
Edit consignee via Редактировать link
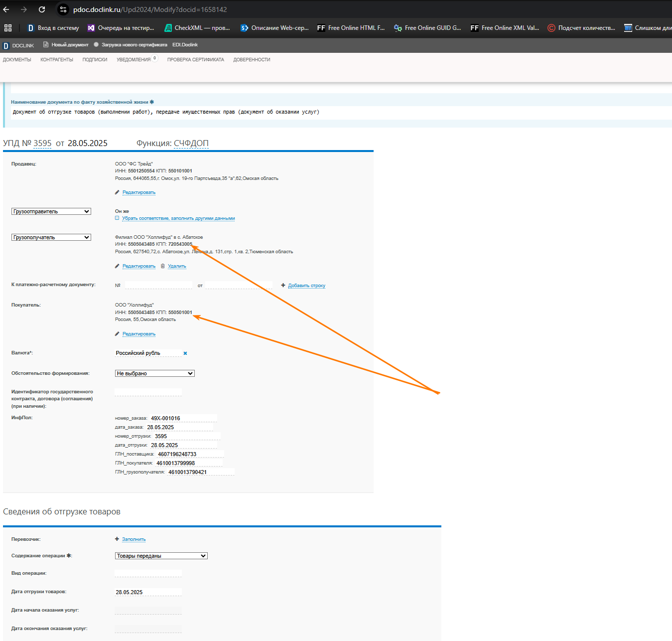[x=139, y=266]
